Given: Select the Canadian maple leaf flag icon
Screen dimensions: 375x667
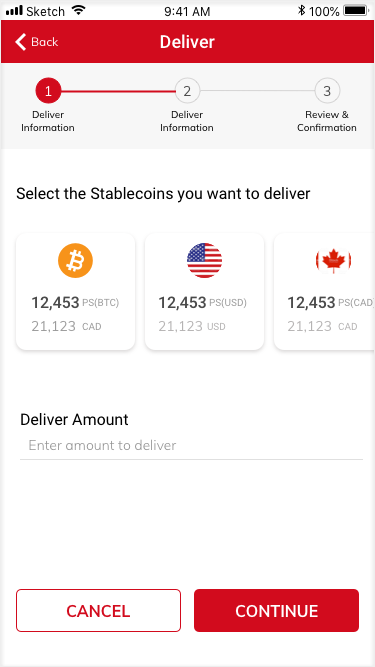Looking at the screenshot, I should pos(333,260).
